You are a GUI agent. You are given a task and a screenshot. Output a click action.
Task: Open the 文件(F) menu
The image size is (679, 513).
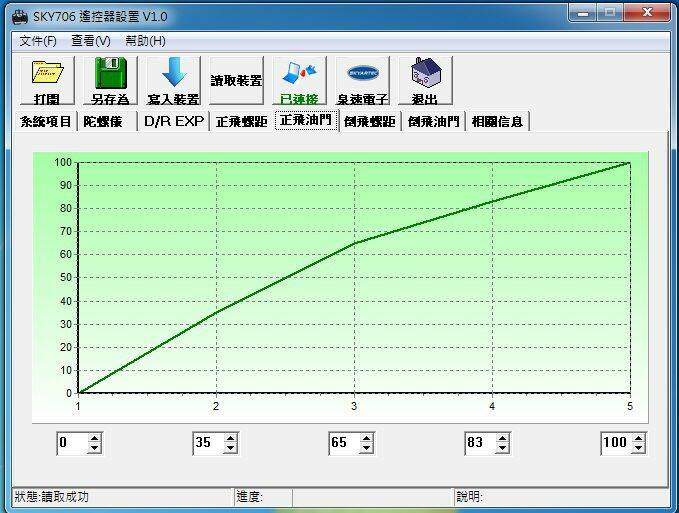pyautogui.click(x=38, y=41)
